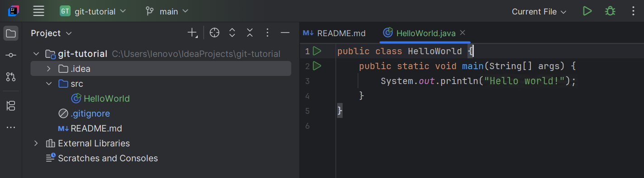Open the Structure tool window
644x178 pixels.
point(11,106)
